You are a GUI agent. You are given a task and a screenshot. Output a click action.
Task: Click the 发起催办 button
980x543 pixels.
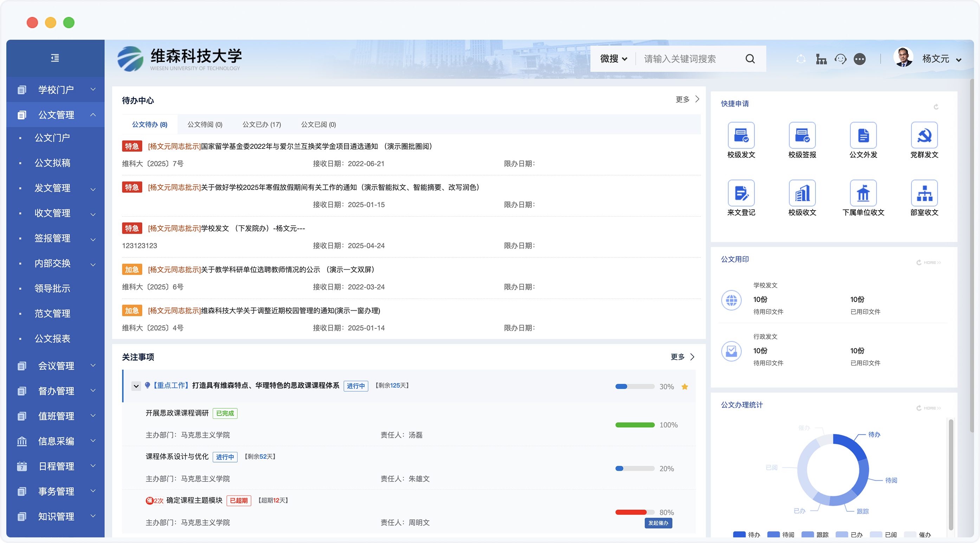pos(658,523)
